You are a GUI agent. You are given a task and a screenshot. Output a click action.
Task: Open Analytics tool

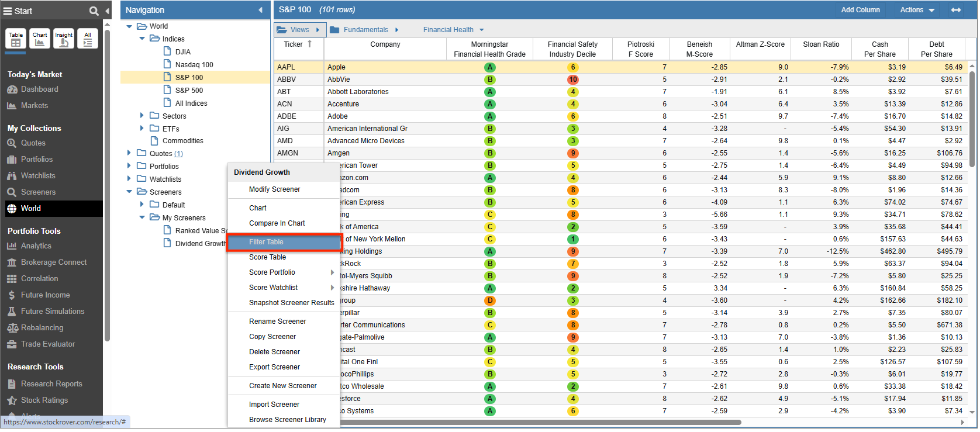click(36, 246)
